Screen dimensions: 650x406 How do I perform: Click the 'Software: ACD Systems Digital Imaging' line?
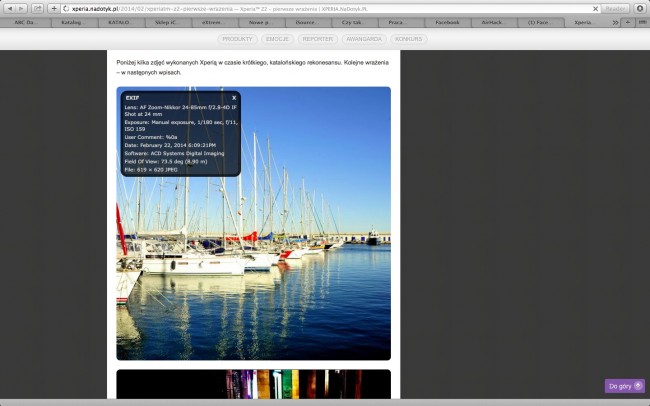coord(174,153)
